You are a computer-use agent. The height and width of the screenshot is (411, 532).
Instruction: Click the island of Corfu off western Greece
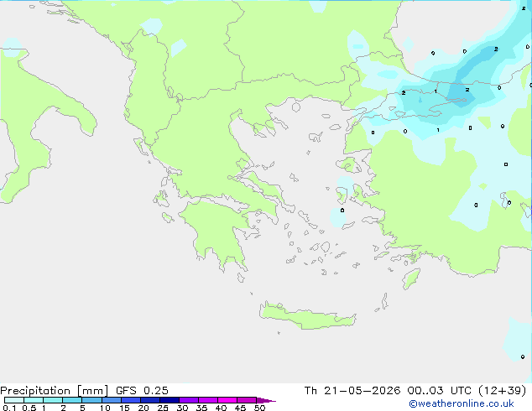141,146
